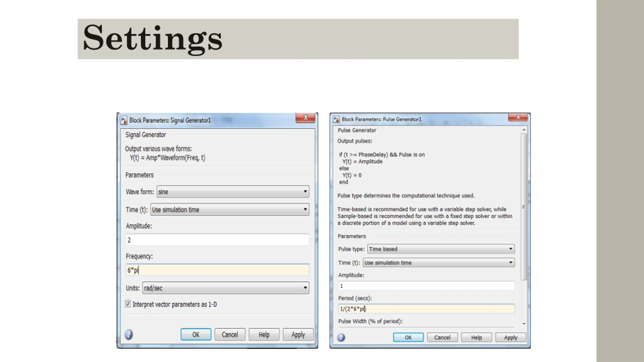Click Apply in Pulse Generator1 dialog

[510, 337]
